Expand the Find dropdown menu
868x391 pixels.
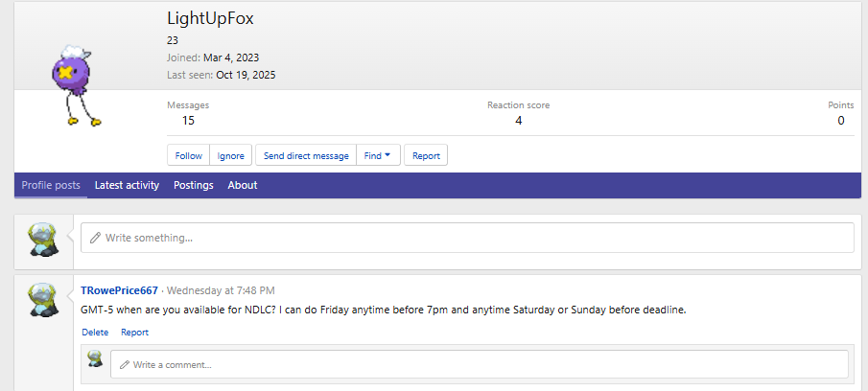[377, 155]
